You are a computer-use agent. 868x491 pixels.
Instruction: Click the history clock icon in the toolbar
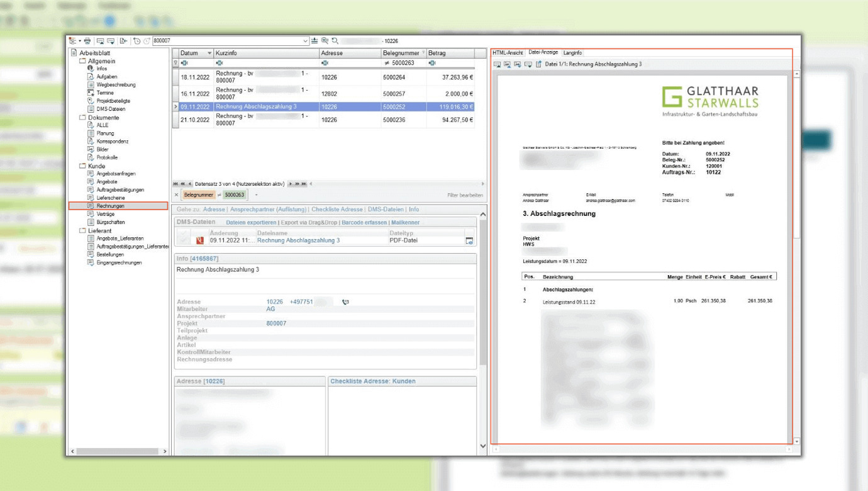click(x=136, y=41)
